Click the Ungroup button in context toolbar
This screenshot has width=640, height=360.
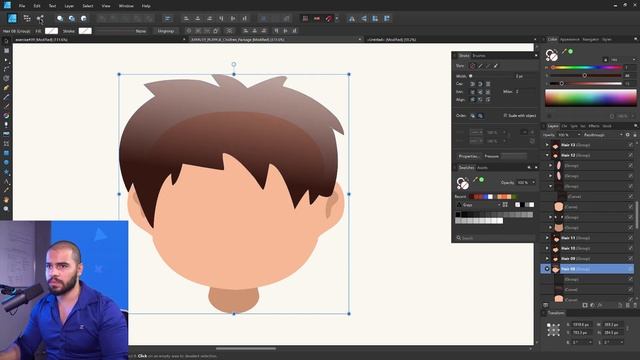coord(166,31)
